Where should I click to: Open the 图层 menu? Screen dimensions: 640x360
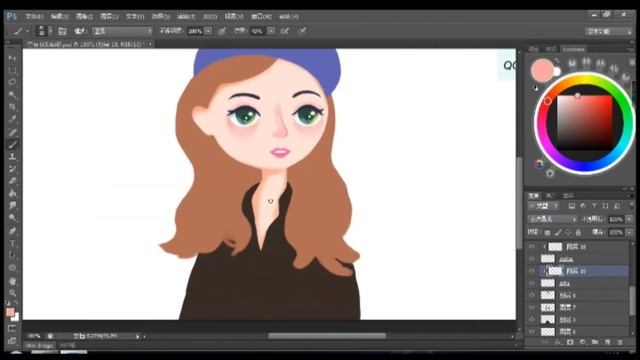coord(109,17)
